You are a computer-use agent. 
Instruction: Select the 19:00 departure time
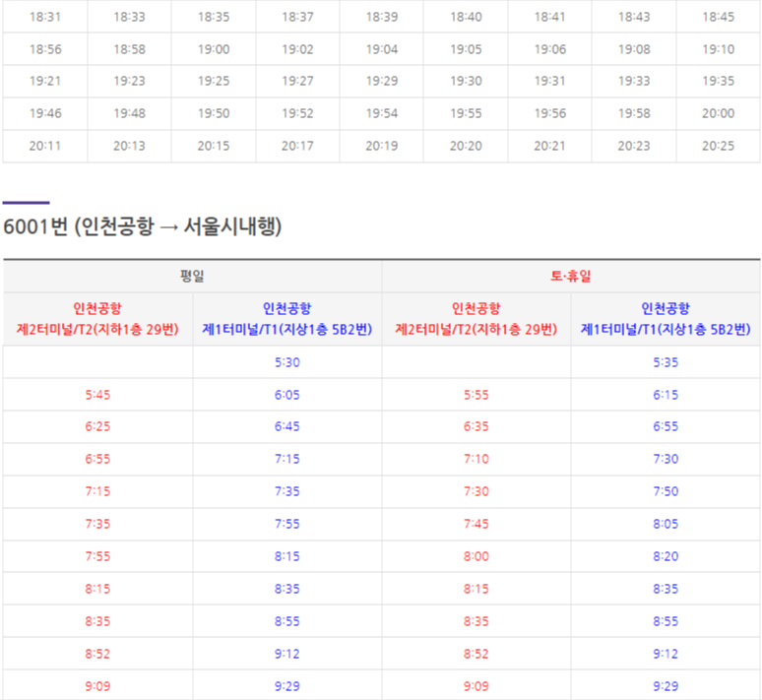click(214, 49)
